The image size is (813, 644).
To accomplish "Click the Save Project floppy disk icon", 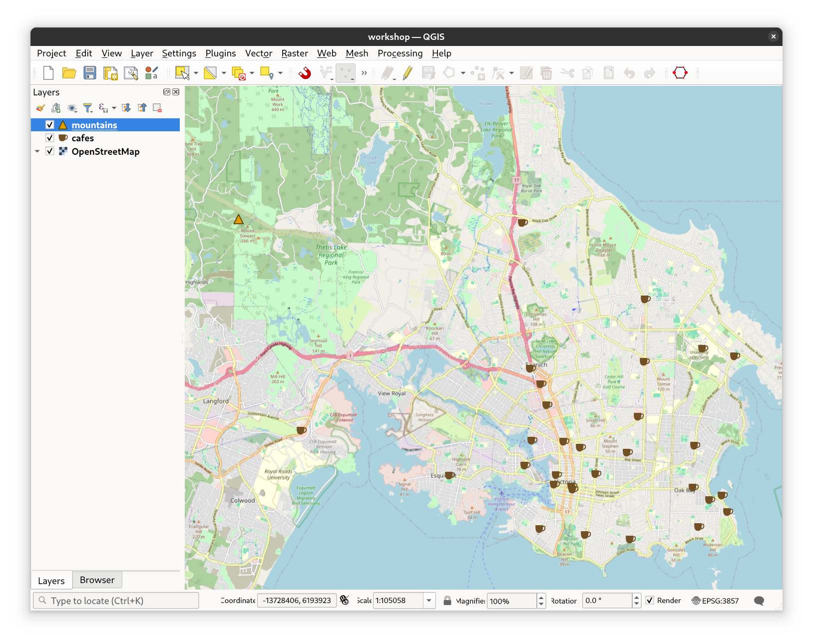I will point(90,73).
